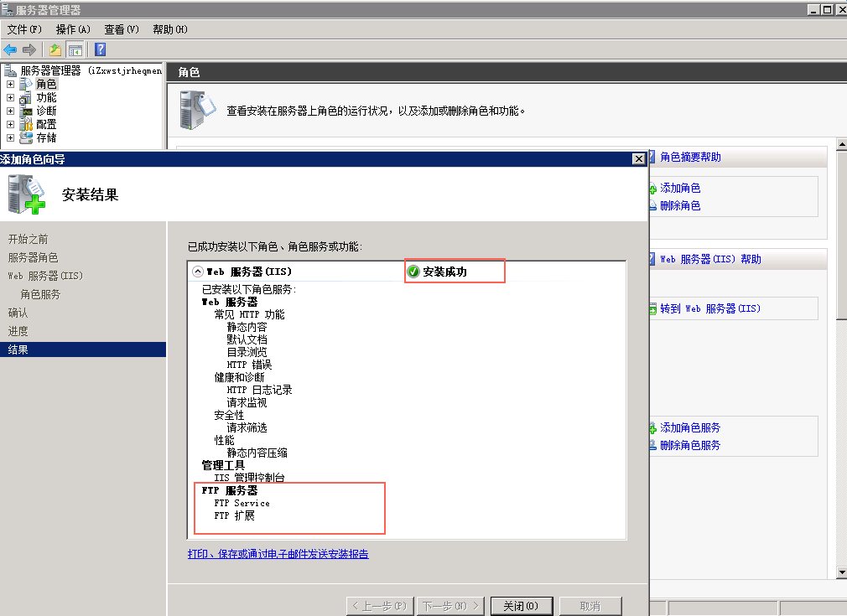Click the 诊断 node icon in tree

pos(27,111)
